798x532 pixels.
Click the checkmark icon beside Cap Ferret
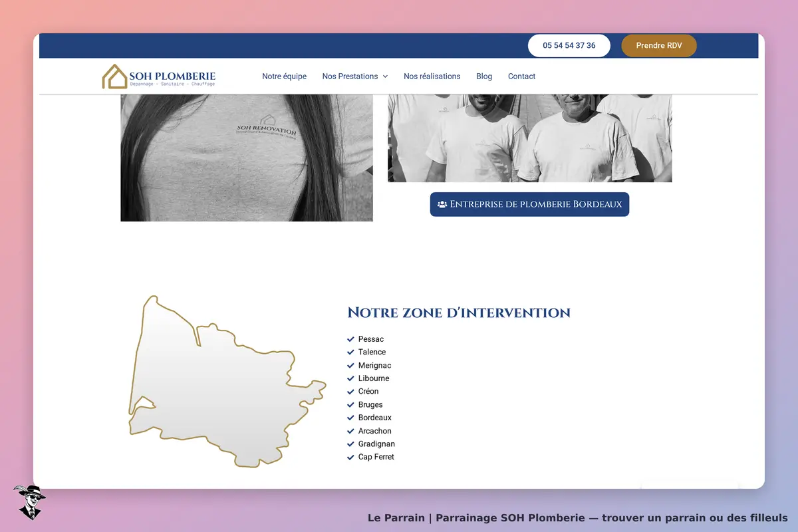tap(350, 457)
